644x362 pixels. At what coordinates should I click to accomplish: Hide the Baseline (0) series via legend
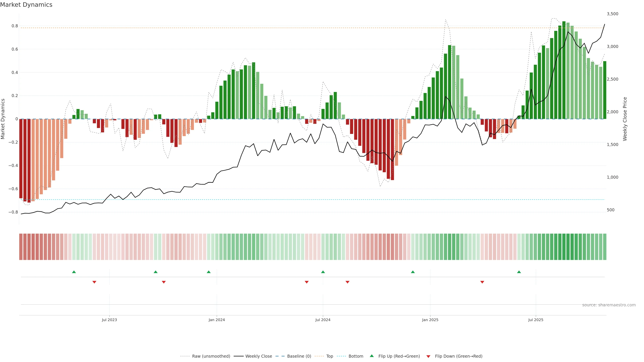point(299,356)
